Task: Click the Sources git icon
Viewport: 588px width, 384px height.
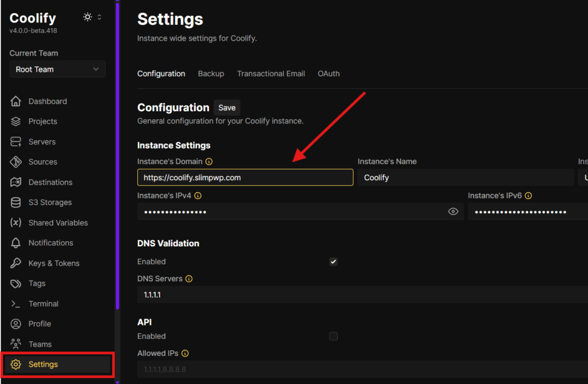Action: click(16, 162)
